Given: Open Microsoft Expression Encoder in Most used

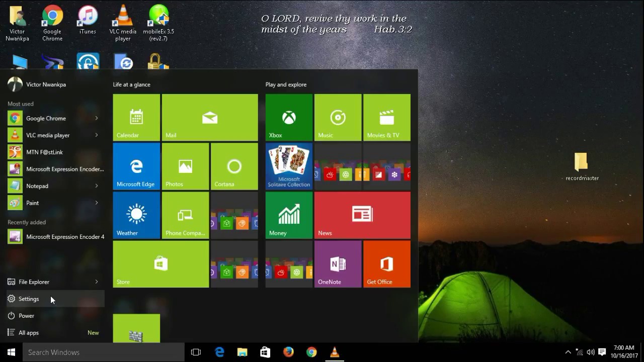Looking at the screenshot, I should [55, 169].
